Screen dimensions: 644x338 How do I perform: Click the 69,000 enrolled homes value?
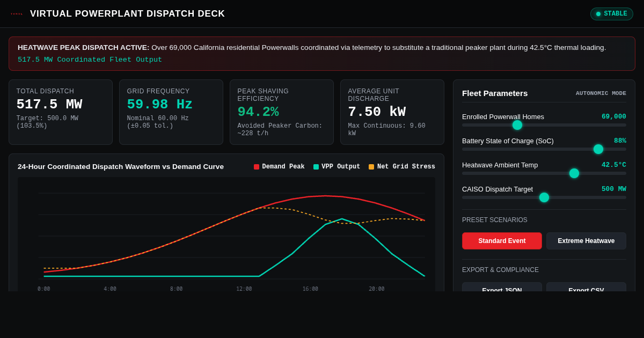click(x=614, y=116)
